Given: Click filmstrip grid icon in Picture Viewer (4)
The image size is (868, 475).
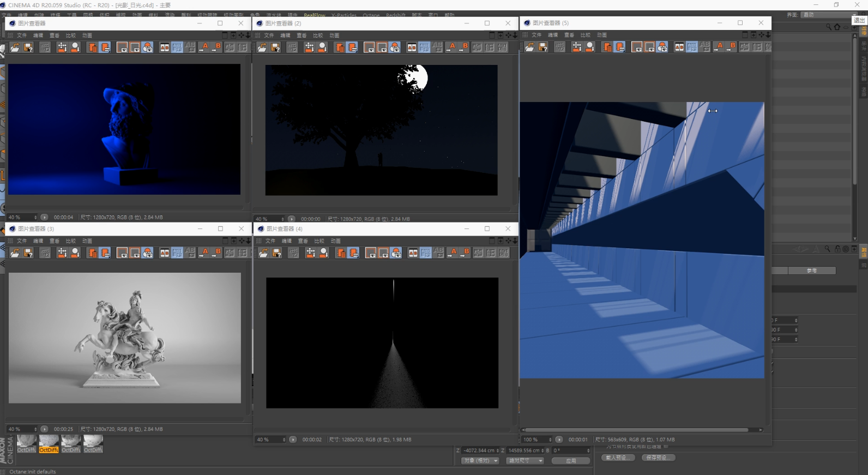Looking at the screenshot, I should tap(293, 253).
